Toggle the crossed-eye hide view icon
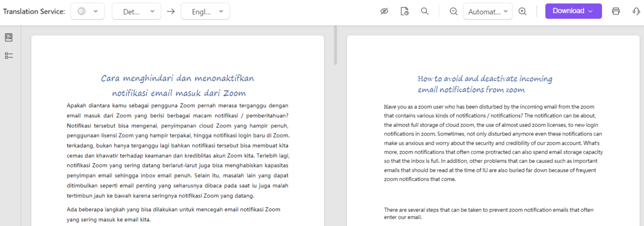Image resolution: width=644 pixels, height=226 pixels. pyautogui.click(x=384, y=11)
